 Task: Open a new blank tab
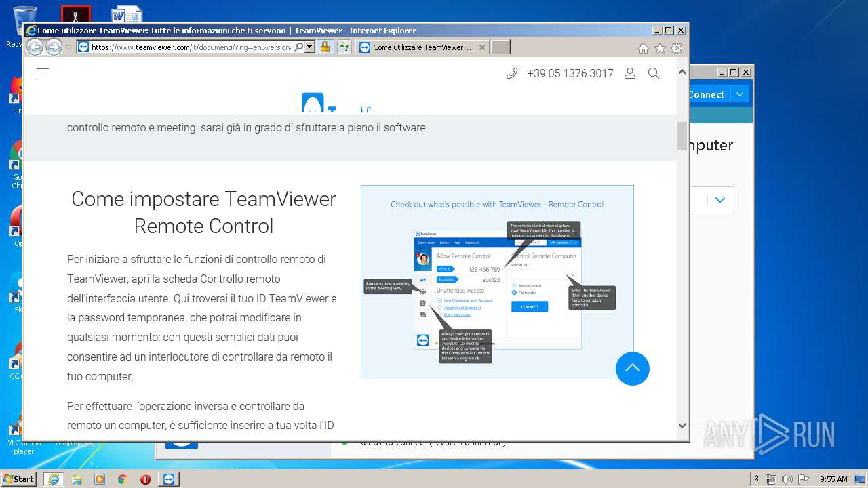tap(500, 47)
